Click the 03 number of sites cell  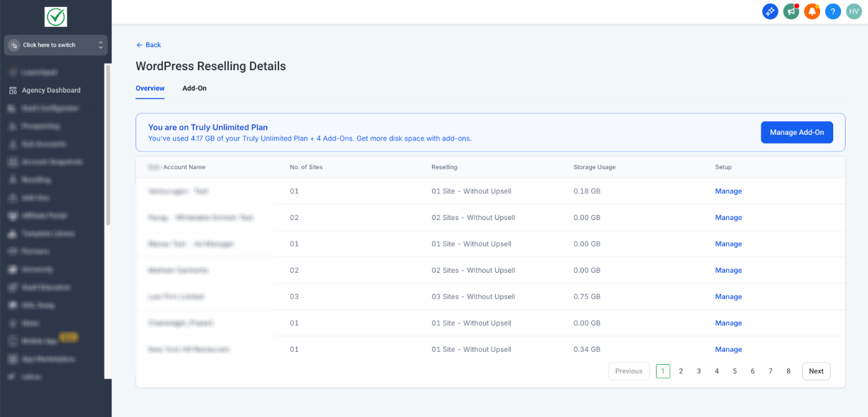point(294,296)
